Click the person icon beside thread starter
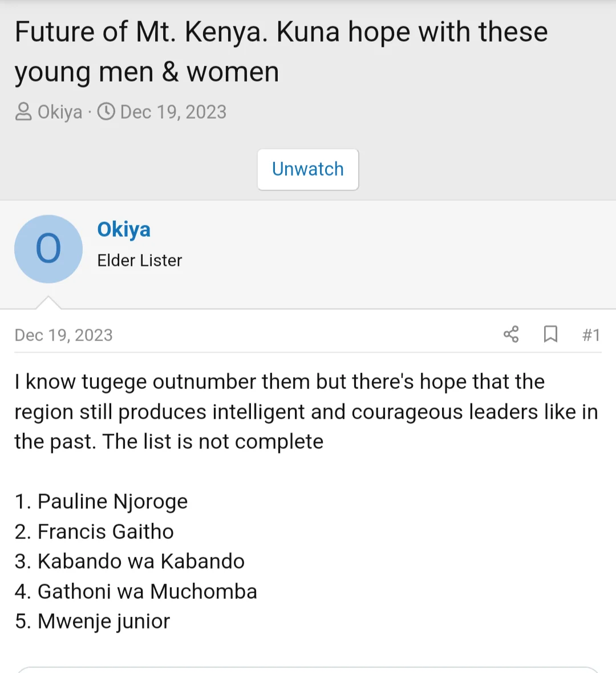This screenshot has height=673, width=616. [x=23, y=112]
